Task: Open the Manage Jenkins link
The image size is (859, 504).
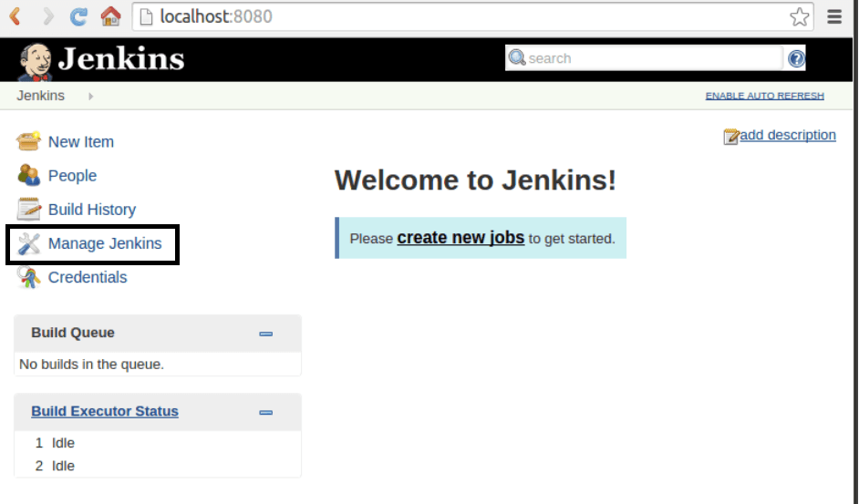Action: tap(105, 243)
